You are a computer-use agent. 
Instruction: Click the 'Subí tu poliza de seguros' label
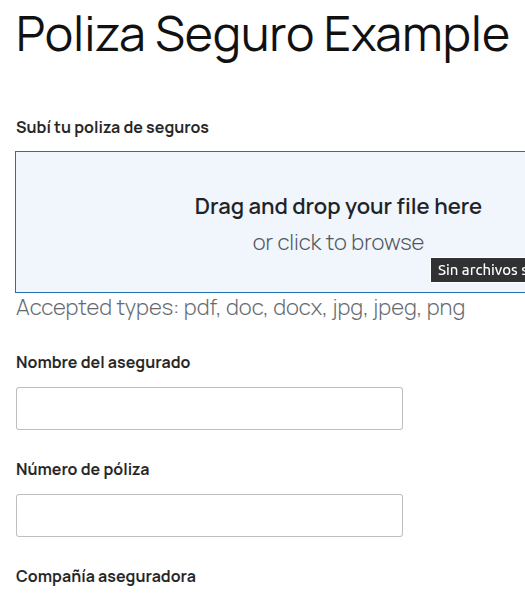click(x=112, y=128)
